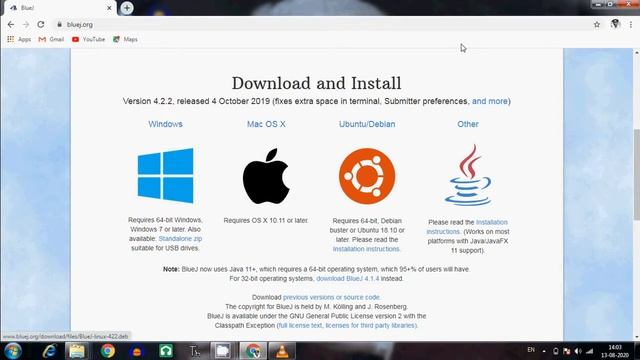Go back with the browser back arrow
Image resolution: width=640 pixels, height=360 pixels.
pos(11,24)
